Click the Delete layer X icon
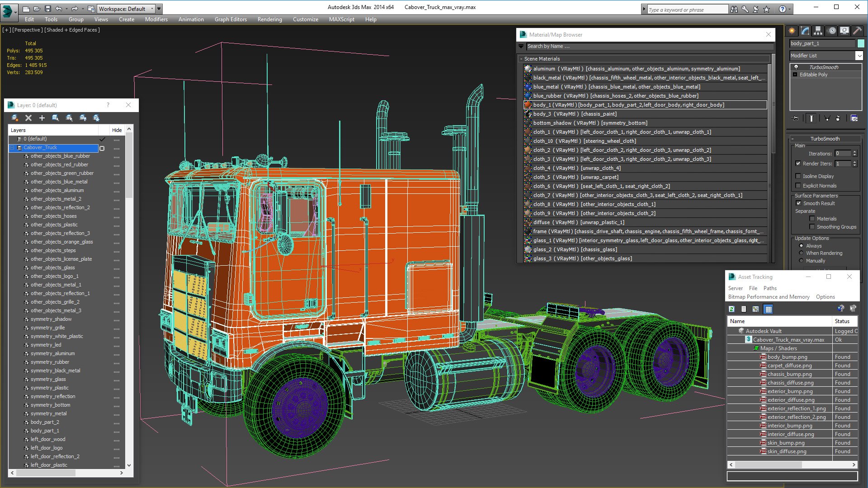The width and height of the screenshot is (868, 488). point(28,118)
